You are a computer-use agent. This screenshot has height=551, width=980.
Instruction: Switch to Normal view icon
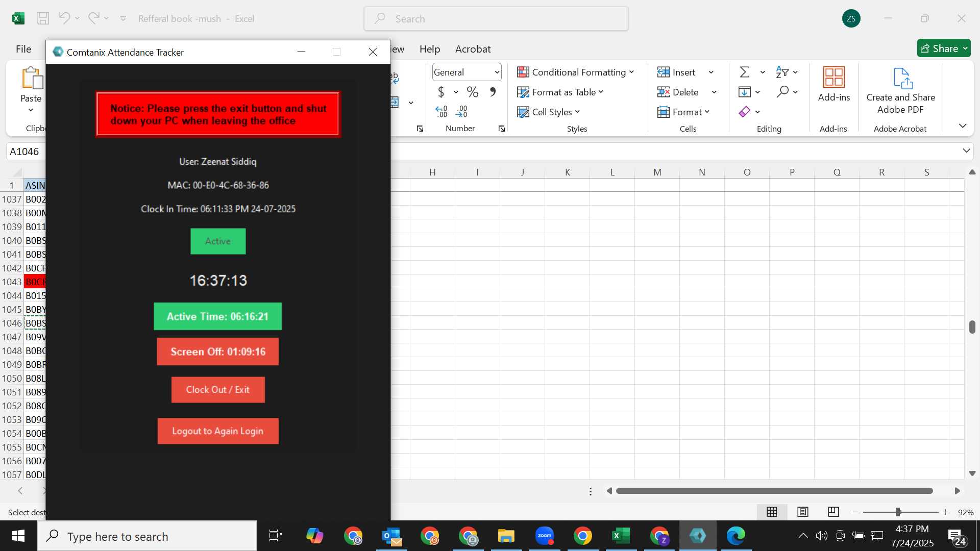coord(772,512)
